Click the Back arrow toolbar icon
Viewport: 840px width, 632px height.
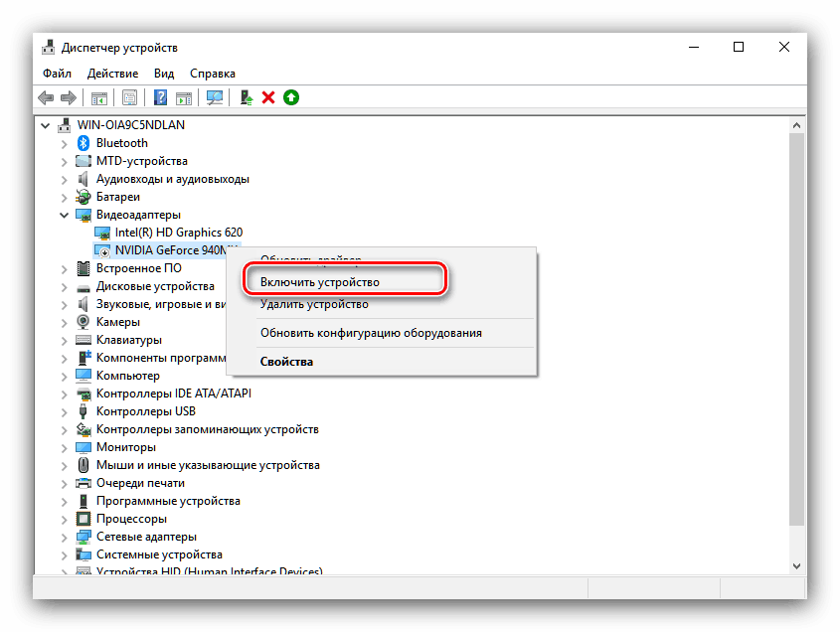click(x=46, y=97)
